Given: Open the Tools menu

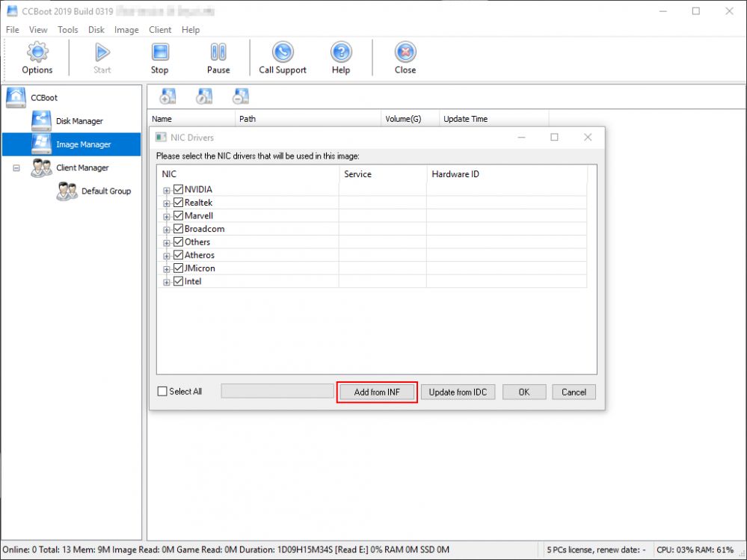Looking at the screenshot, I should click(67, 29).
